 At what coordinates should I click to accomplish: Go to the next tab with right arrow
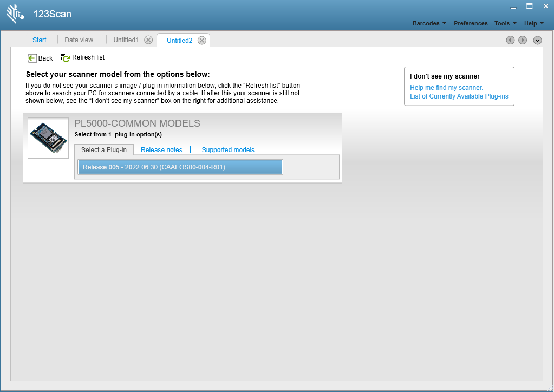(523, 40)
